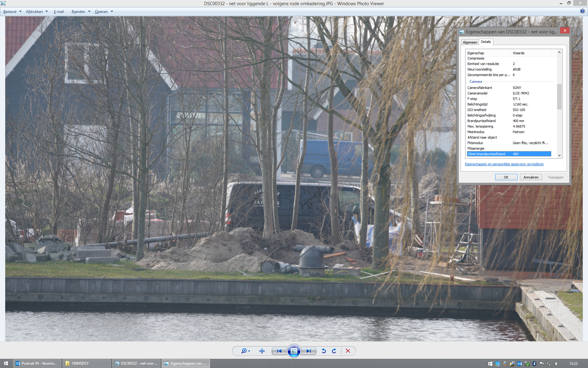Open link to remove properties and personal data
The height and width of the screenshot is (368, 588).
click(x=504, y=164)
